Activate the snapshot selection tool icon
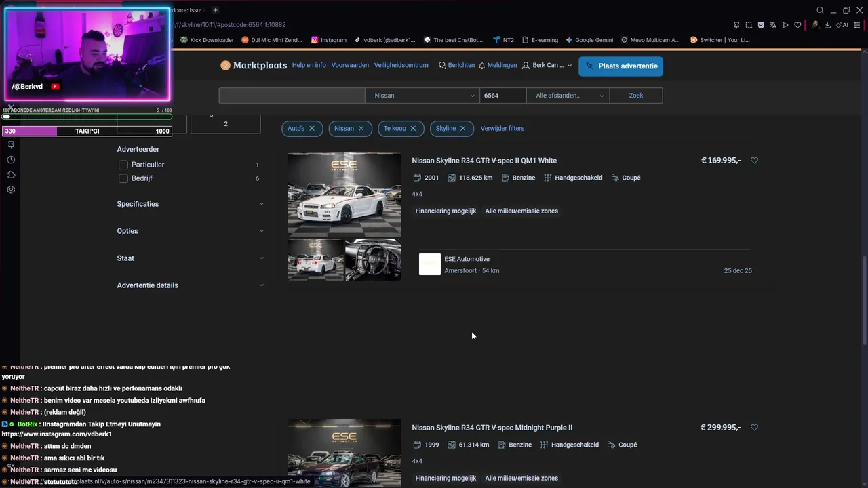 pyautogui.click(x=749, y=25)
